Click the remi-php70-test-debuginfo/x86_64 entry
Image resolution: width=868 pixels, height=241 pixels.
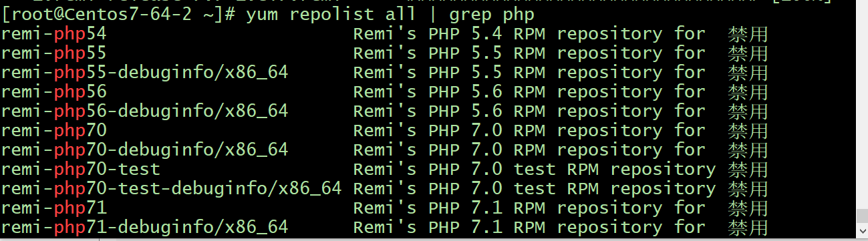[x=171, y=189]
